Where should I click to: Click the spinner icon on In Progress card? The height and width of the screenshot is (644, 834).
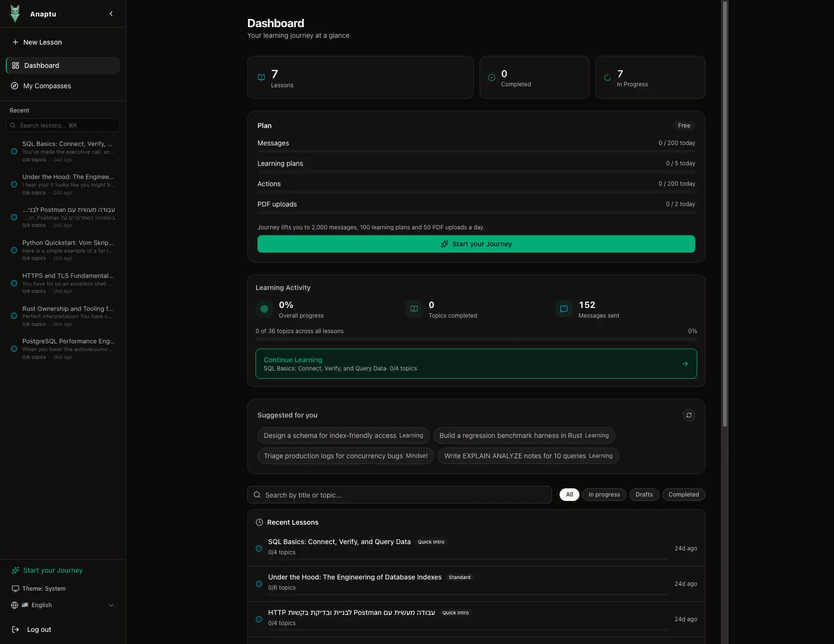pyautogui.click(x=608, y=78)
